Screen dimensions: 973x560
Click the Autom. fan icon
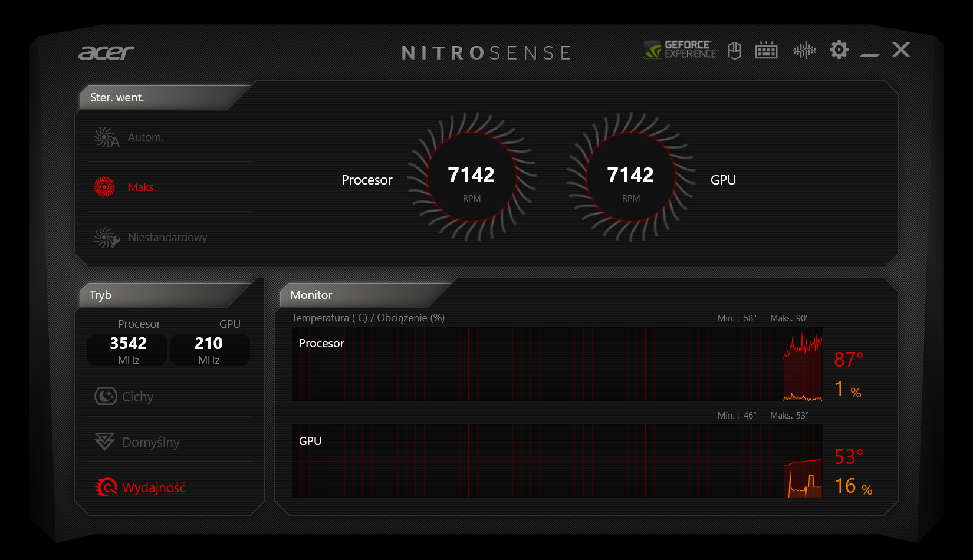click(106, 137)
